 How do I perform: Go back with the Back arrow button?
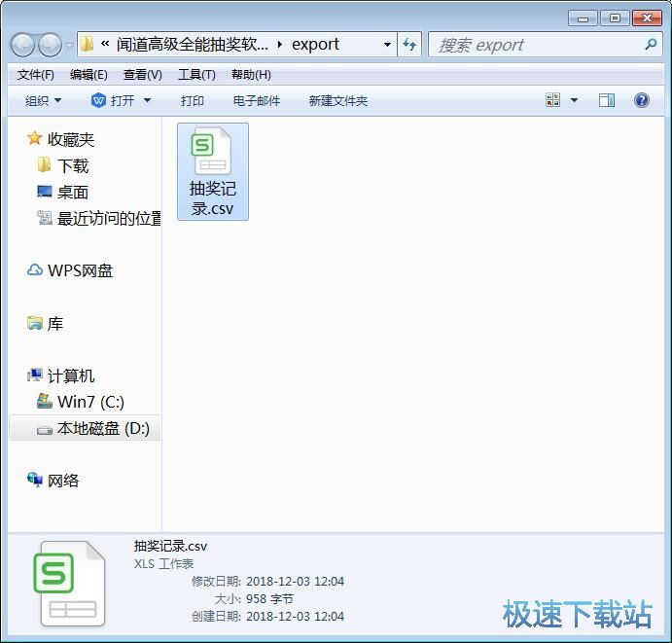21,45
